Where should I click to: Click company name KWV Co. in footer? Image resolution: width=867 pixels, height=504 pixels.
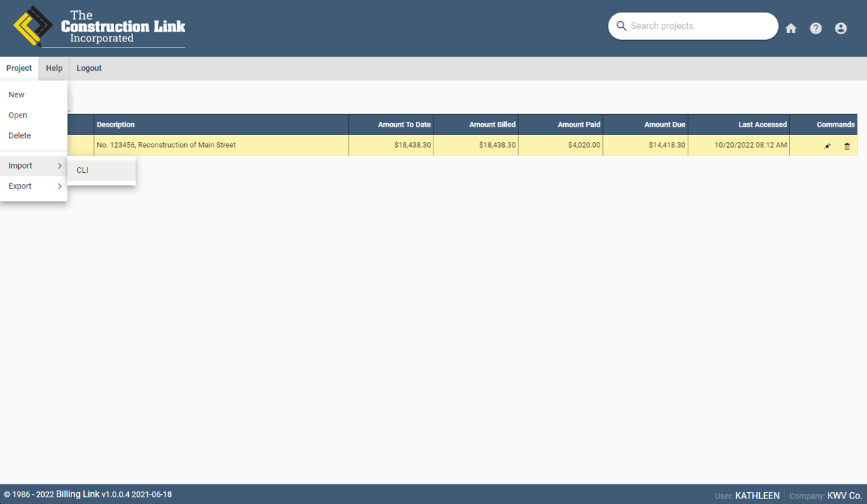pyautogui.click(x=845, y=496)
